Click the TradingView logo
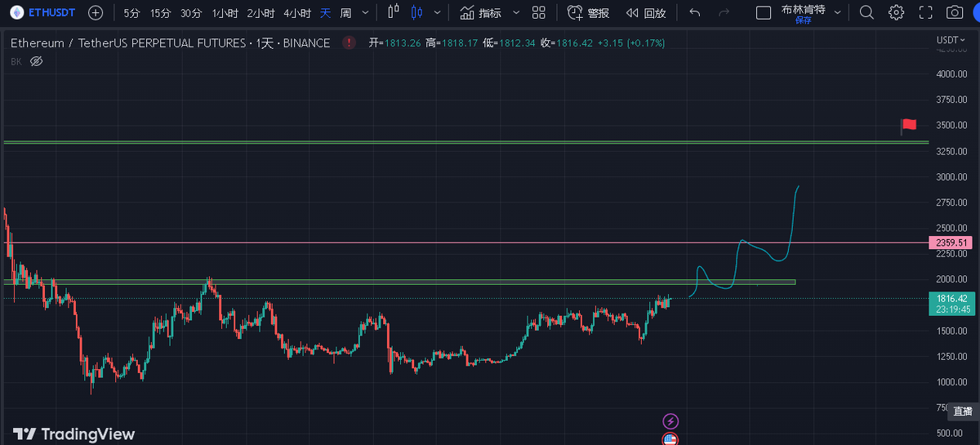The height and width of the screenshot is (445, 980). (73, 434)
